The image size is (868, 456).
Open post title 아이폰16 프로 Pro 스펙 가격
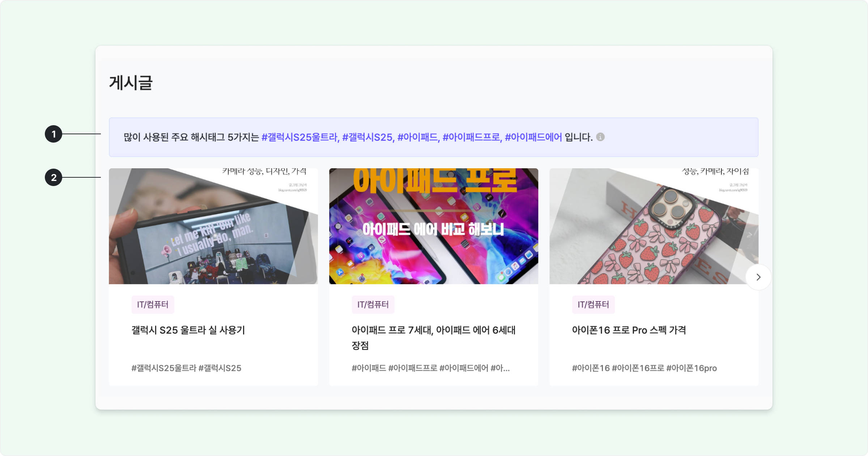(629, 330)
